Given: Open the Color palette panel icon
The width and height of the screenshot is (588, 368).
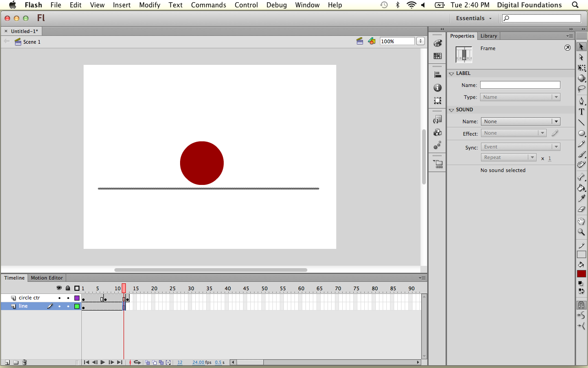Looking at the screenshot, I should click(x=437, y=43).
